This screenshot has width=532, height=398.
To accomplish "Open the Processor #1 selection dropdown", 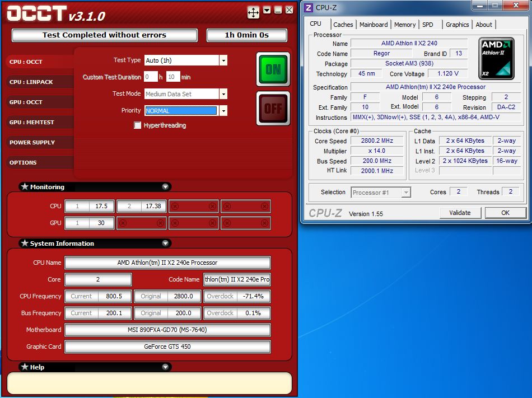I will 405,193.
